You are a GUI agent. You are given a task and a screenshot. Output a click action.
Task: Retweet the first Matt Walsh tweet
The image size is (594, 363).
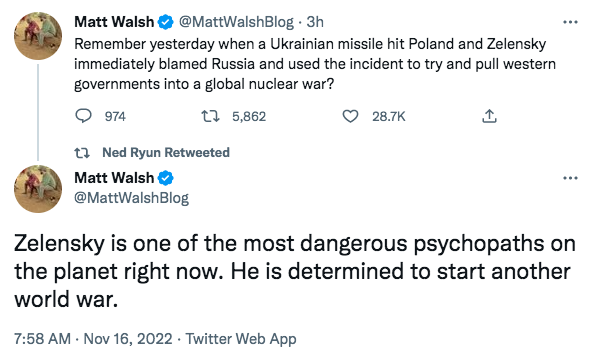click(x=210, y=116)
